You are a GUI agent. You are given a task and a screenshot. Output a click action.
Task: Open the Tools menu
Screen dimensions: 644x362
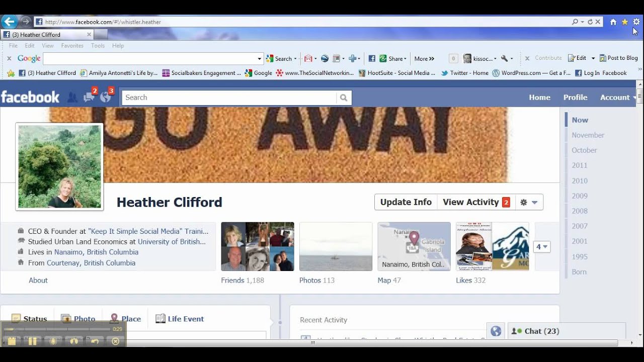(98, 46)
